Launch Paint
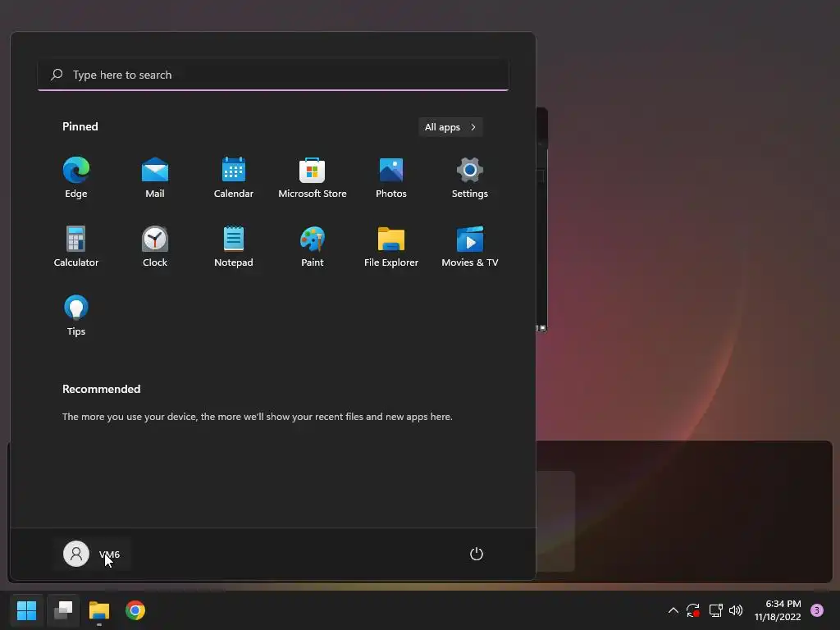Screen dimensions: 840x630 (313, 246)
